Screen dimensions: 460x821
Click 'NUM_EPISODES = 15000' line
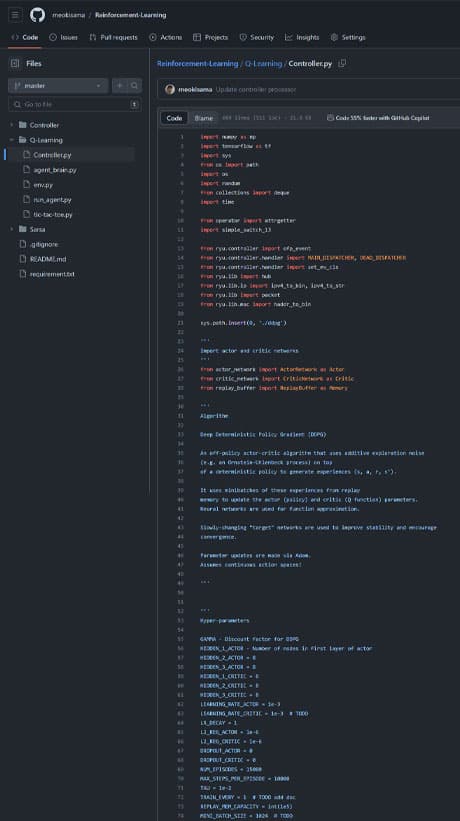[231, 769]
